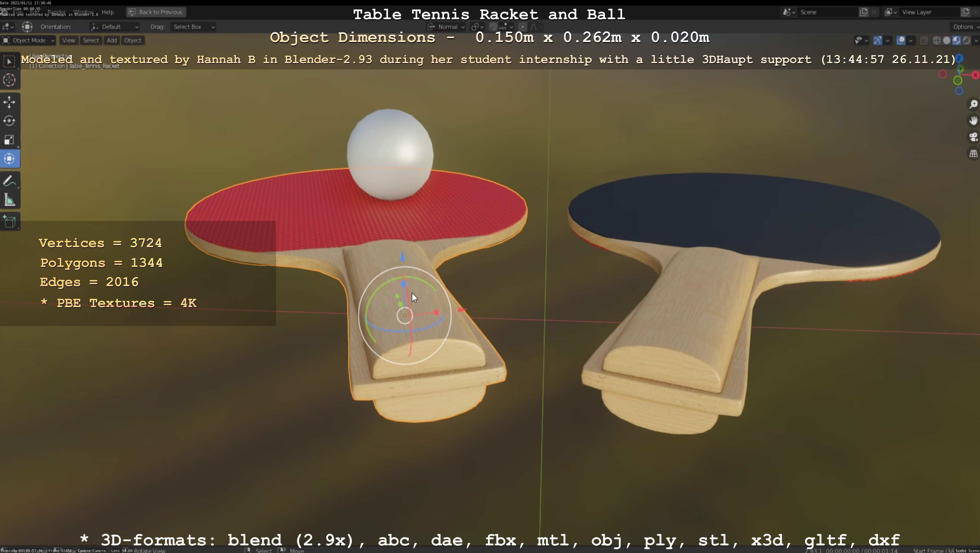The width and height of the screenshot is (980, 553).
Task: Open the Options dropdown
Action: 966,27
